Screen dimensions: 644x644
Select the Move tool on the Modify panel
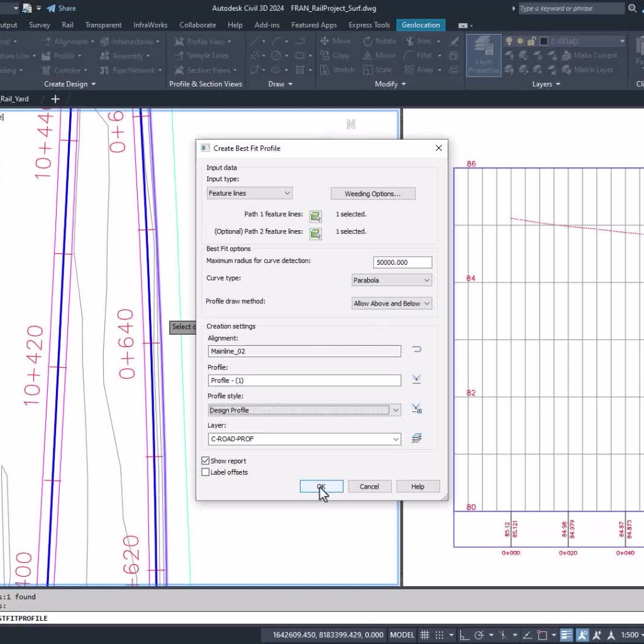coord(336,40)
